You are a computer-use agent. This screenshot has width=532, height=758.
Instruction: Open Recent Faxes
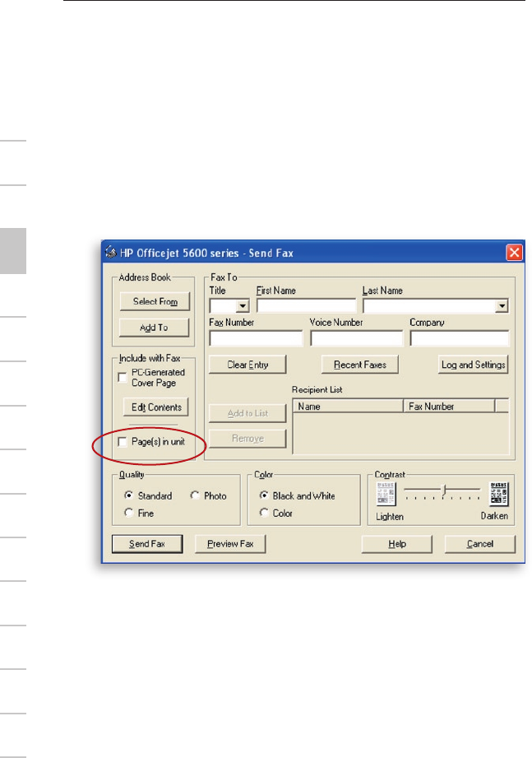pos(359,365)
